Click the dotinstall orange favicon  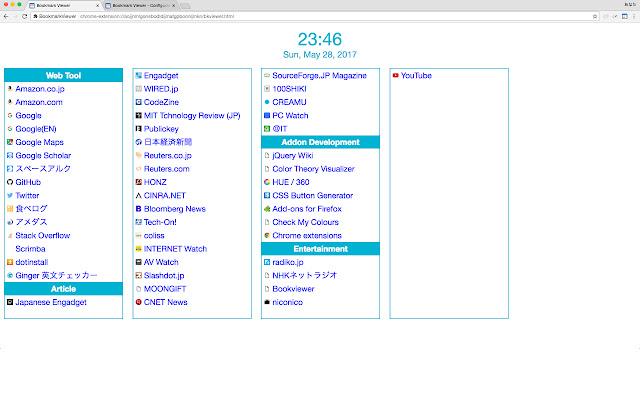tap(10, 262)
